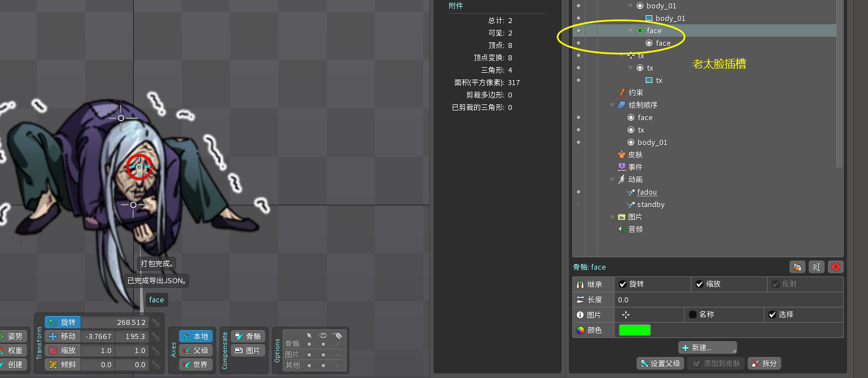Select the Scale (缩放) transform tool
The width and height of the screenshot is (868, 378).
[x=63, y=350]
